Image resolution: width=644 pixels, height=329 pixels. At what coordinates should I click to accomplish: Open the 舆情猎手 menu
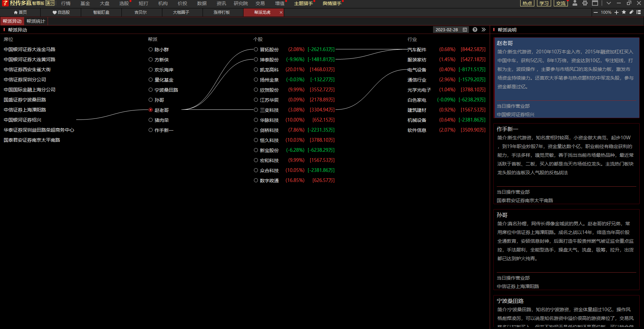332,3
